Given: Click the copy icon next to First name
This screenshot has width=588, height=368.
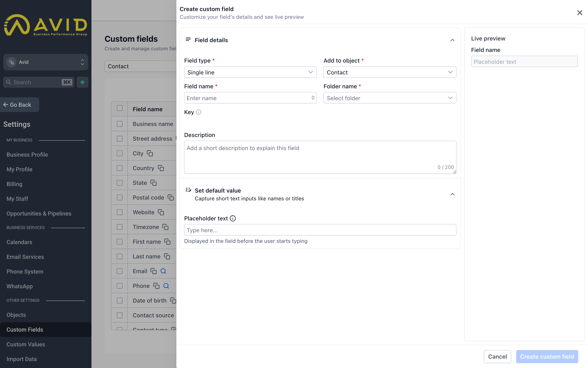Looking at the screenshot, I should 167,242.
